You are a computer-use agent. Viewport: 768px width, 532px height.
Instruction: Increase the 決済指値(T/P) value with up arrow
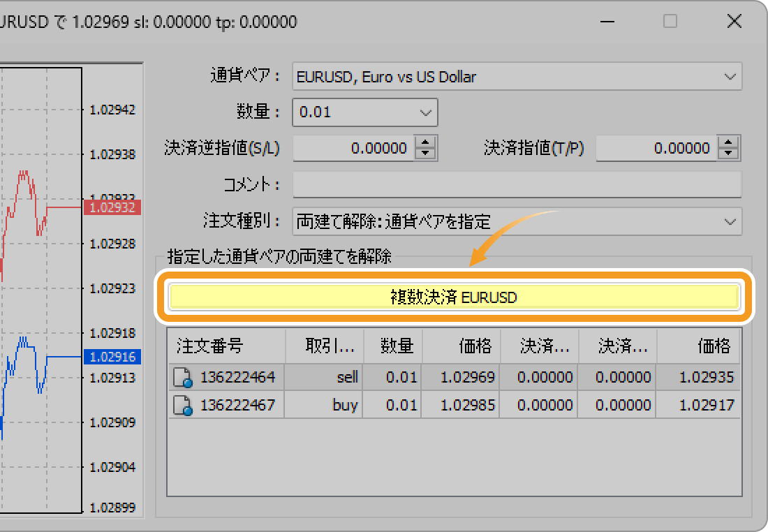pos(729,142)
